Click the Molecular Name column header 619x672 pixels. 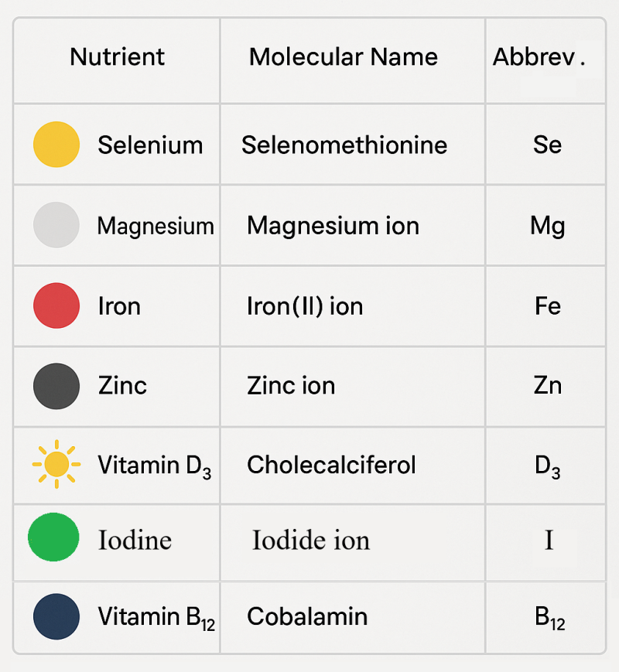click(343, 56)
